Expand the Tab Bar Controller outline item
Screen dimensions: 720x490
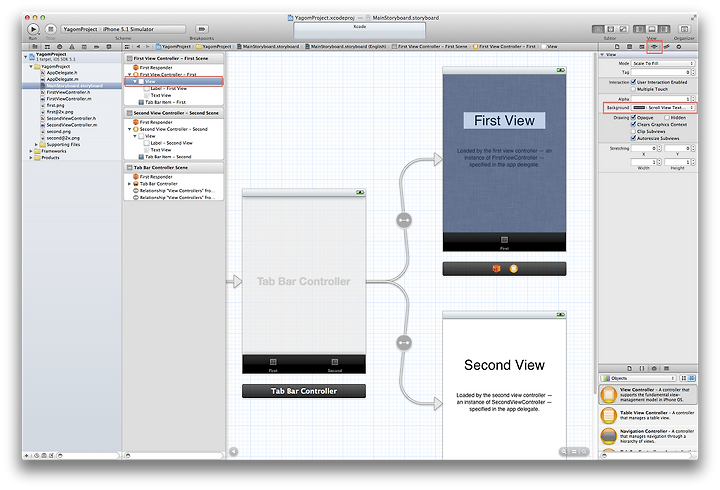coord(129,183)
